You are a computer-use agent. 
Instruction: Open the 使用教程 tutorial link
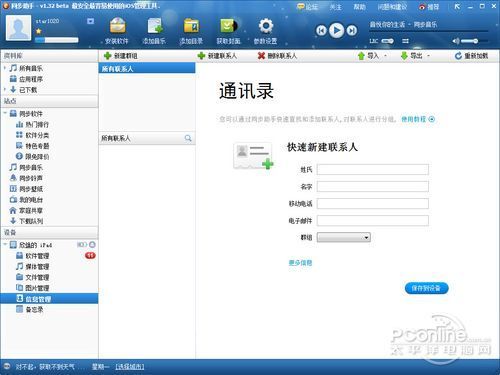pyautogui.click(x=418, y=119)
